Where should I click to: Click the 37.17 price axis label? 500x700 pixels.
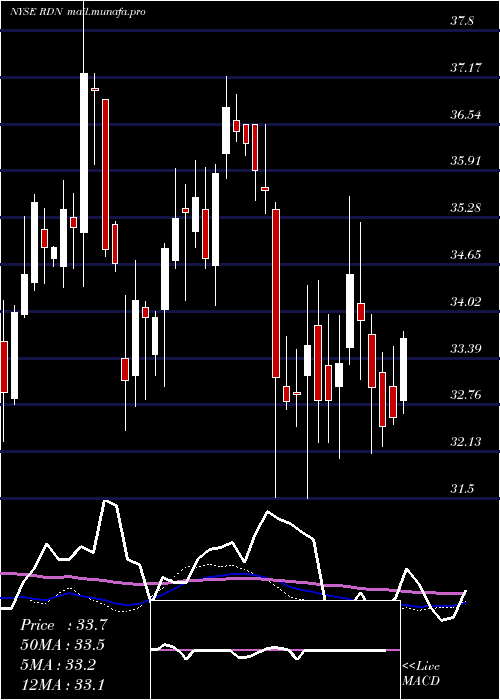tap(466, 68)
